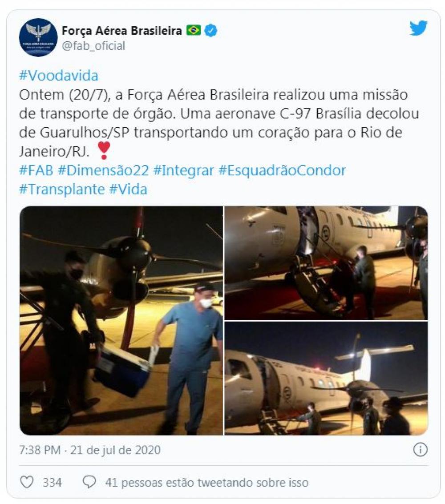Screen dimensions: 445x504
Task: Open the #Integrar hashtag
Action: pyautogui.click(x=184, y=170)
